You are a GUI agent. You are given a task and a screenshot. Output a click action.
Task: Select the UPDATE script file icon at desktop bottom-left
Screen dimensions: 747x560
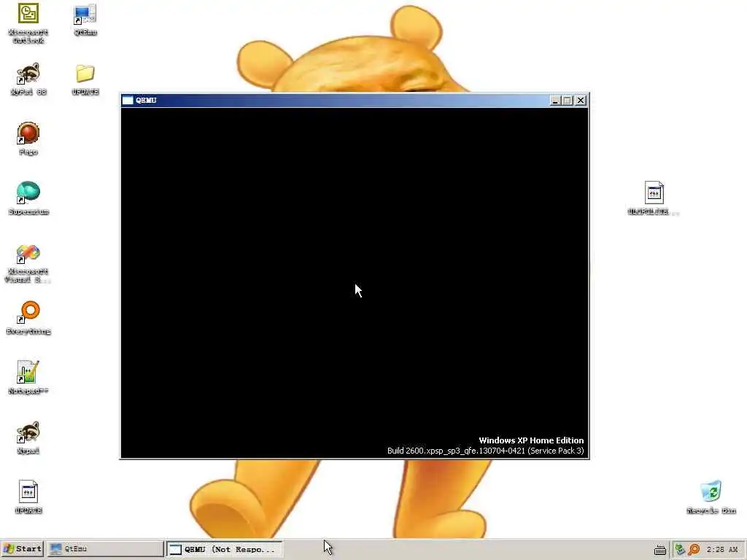[x=28, y=497]
